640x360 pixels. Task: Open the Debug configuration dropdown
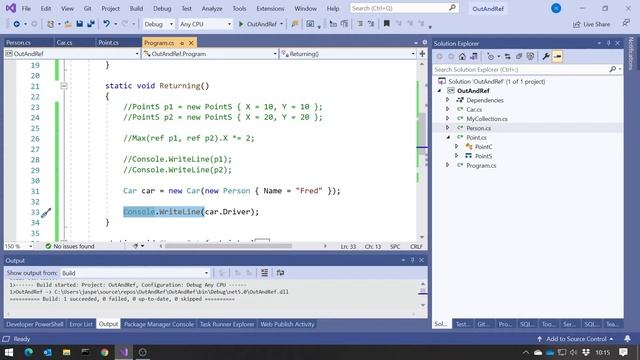coord(158,24)
